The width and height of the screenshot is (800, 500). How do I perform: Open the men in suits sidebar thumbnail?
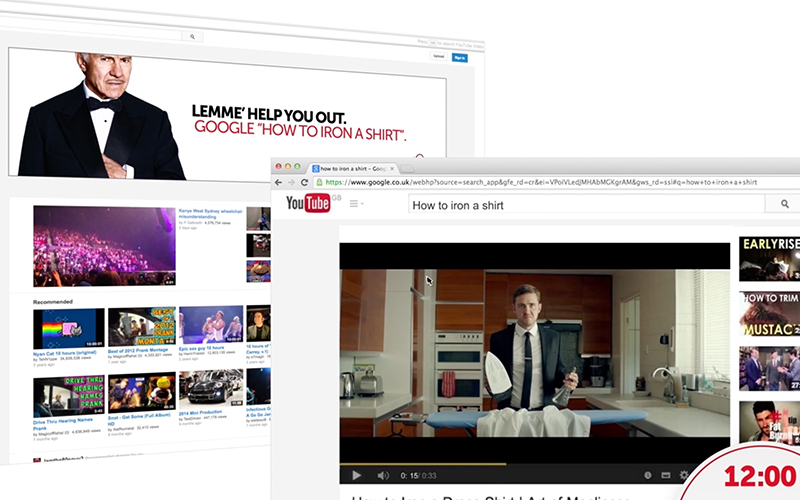pos(769,368)
